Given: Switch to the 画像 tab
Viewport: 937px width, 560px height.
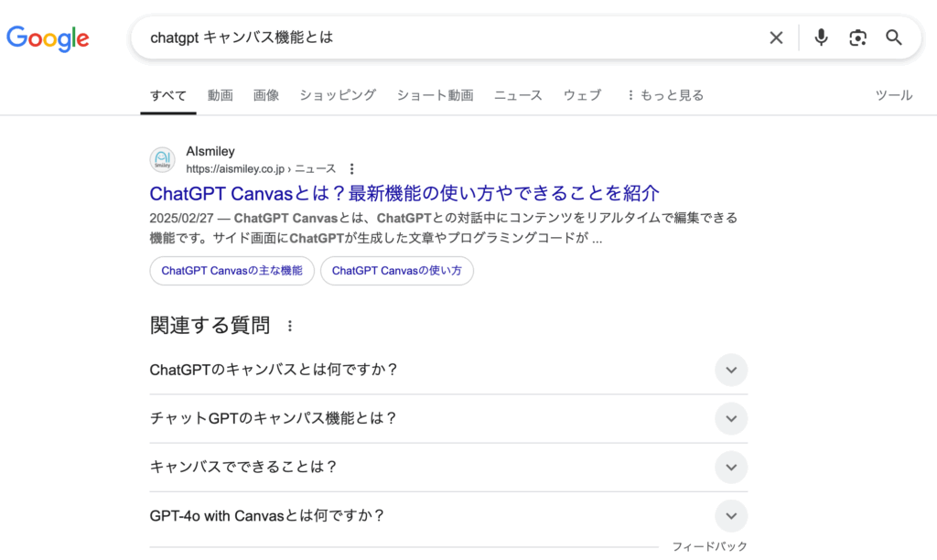Looking at the screenshot, I should click(266, 95).
